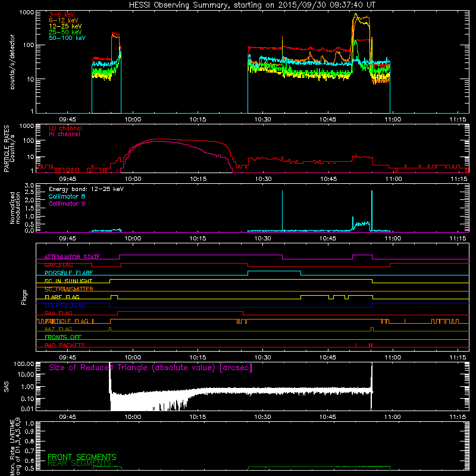Click the BAD_PACKETS flag label
Screen dimensions: 476x476
65,345
